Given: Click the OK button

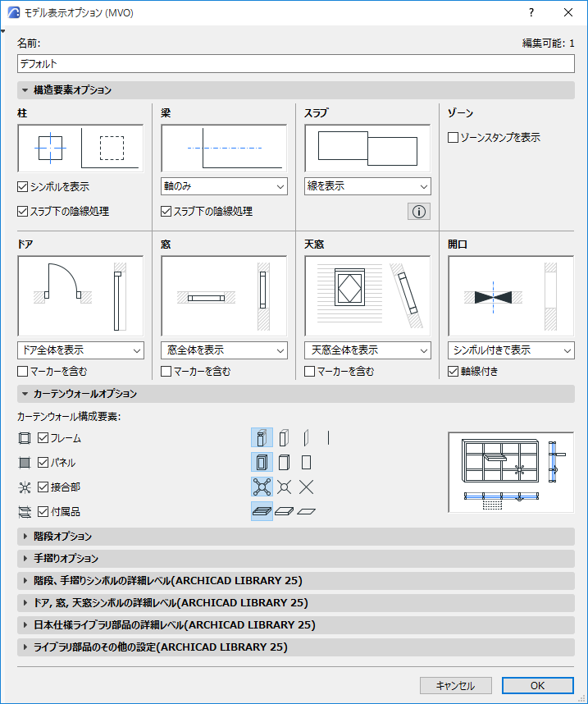Looking at the screenshot, I should pyautogui.click(x=538, y=686).
